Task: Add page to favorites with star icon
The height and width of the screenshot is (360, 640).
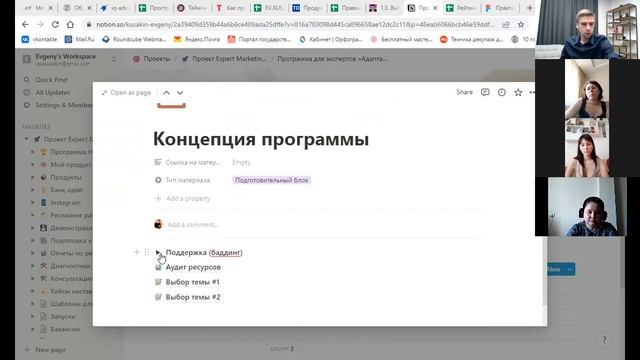Action: 518,92
